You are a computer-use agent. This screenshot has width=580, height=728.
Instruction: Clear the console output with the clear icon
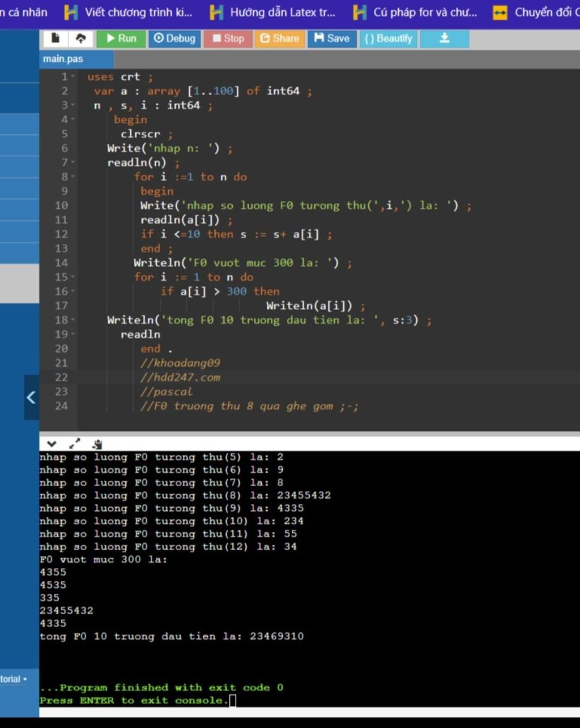click(97, 444)
